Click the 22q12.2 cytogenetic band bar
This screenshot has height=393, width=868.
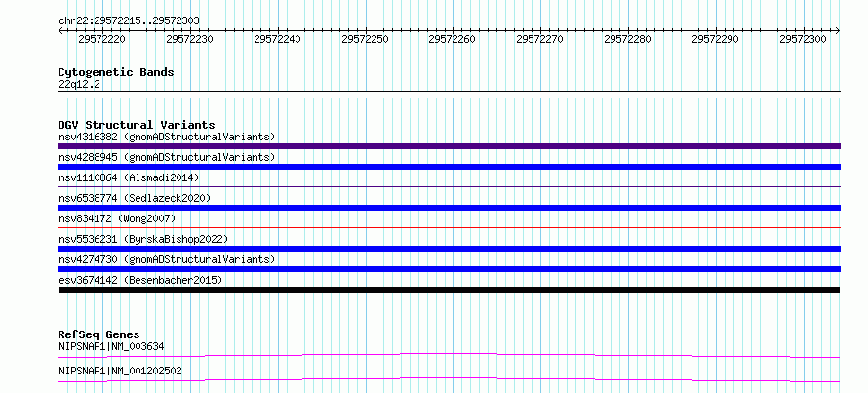pyautogui.click(x=449, y=95)
